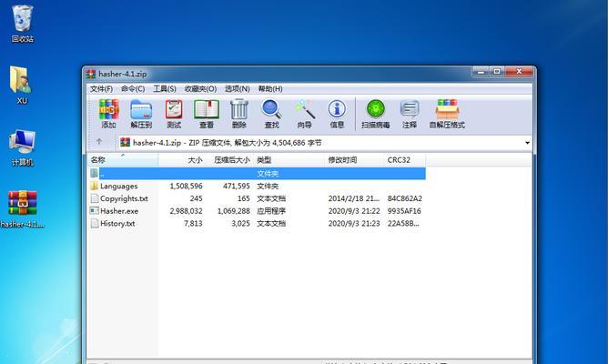Image resolution: width=608 pixels, height=364 pixels.
Task: Click the address path field text
Action: [x=228, y=143]
